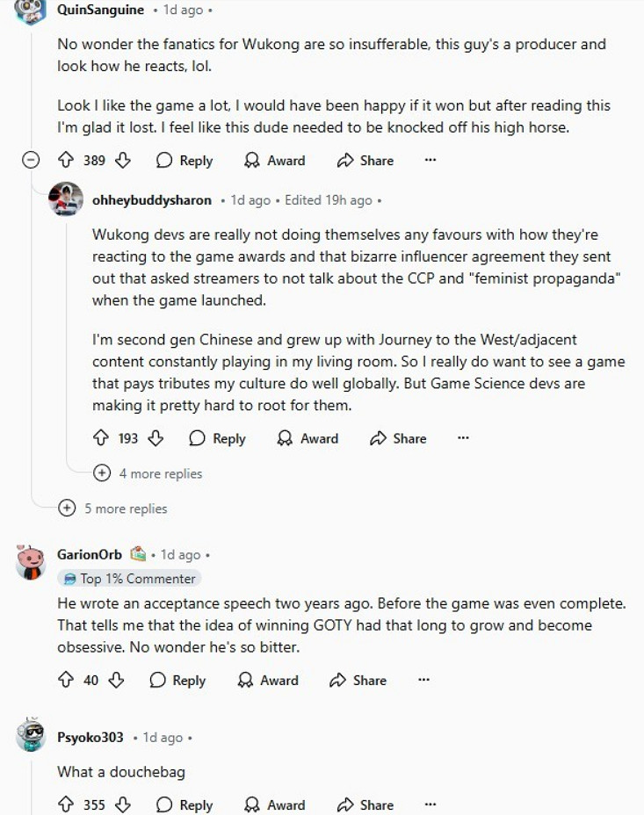Open more options on QuinSanguine's comment
Viewport: 644px width, 815px height.
click(x=430, y=161)
